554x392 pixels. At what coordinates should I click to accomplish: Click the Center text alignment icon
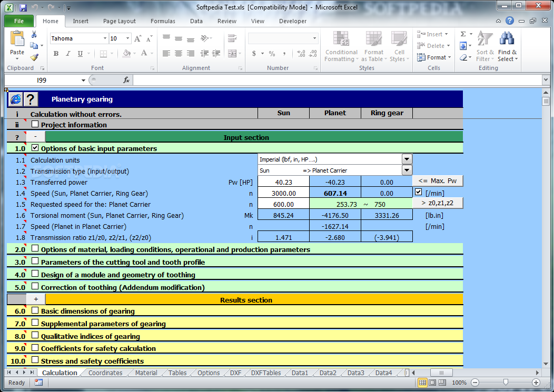179,53
